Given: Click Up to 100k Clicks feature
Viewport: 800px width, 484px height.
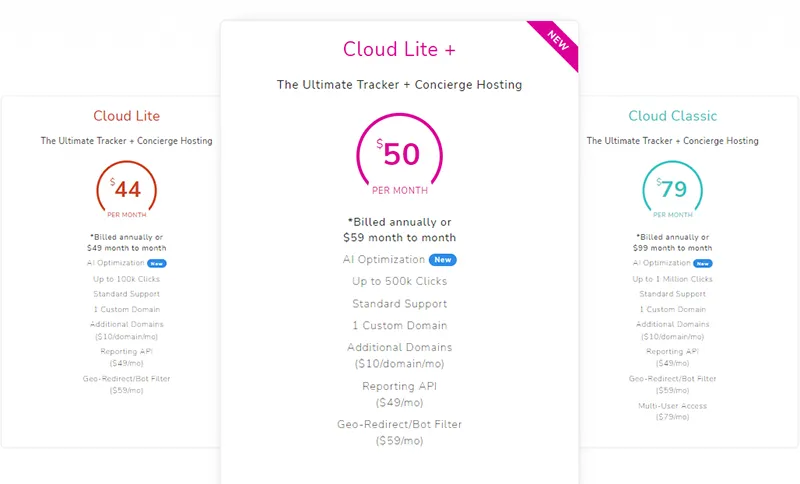Looking at the screenshot, I should click(127, 279).
